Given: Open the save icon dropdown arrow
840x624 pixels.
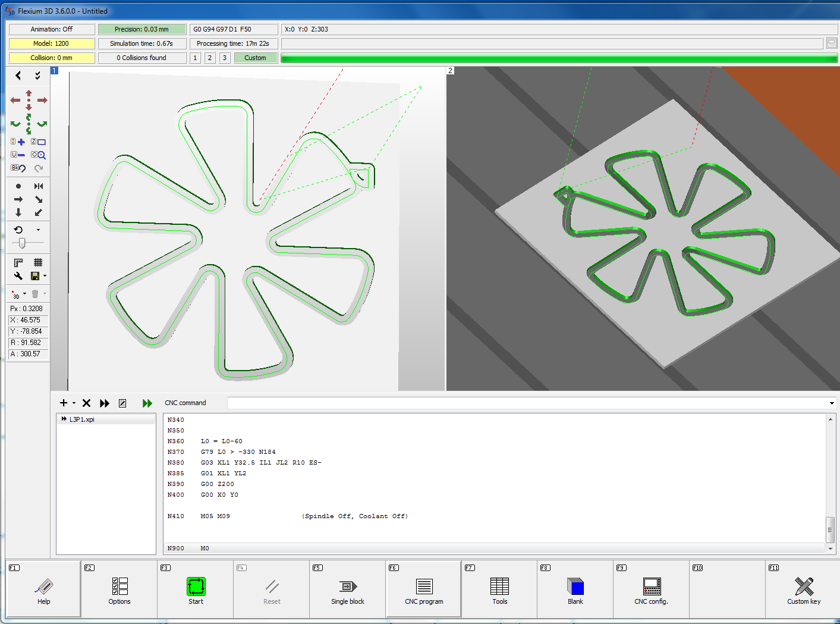Looking at the screenshot, I should 45,276.
